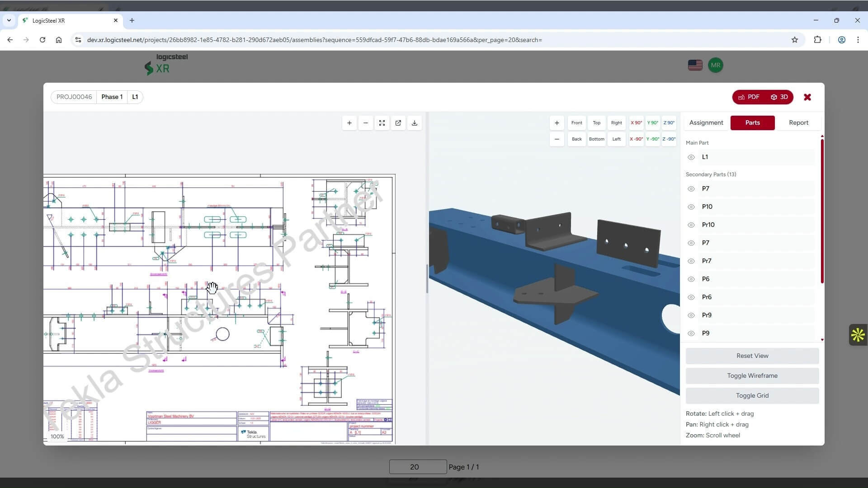Zoom out the 3D model viewer
The image size is (868, 488).
[x=557, y=139]
